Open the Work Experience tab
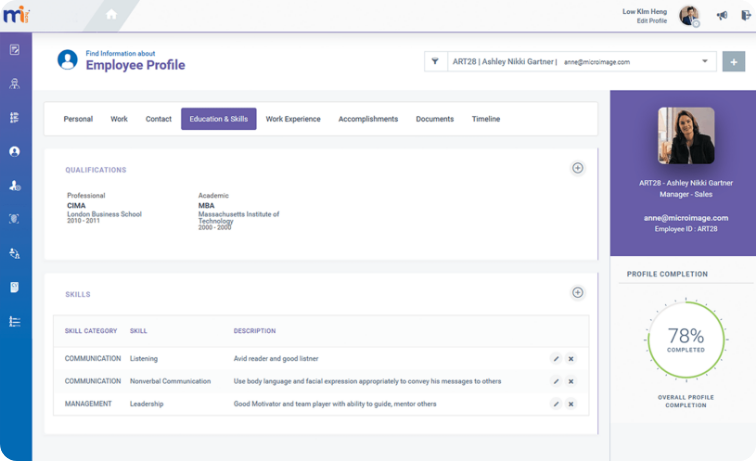 pyautogui.click(x=293, y=119)
